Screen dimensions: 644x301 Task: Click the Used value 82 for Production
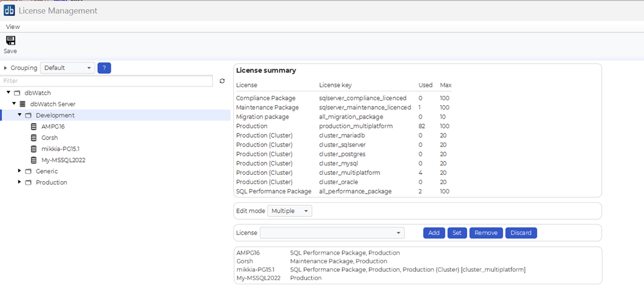click(x=422, y=126)
